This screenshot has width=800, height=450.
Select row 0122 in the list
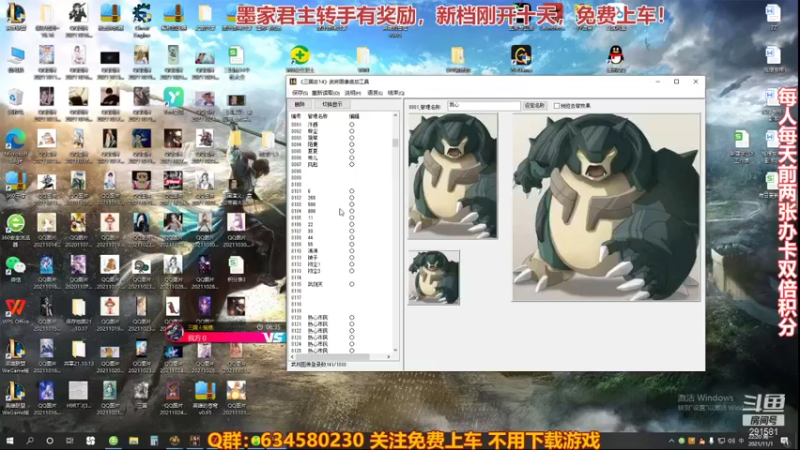[341, 331]
